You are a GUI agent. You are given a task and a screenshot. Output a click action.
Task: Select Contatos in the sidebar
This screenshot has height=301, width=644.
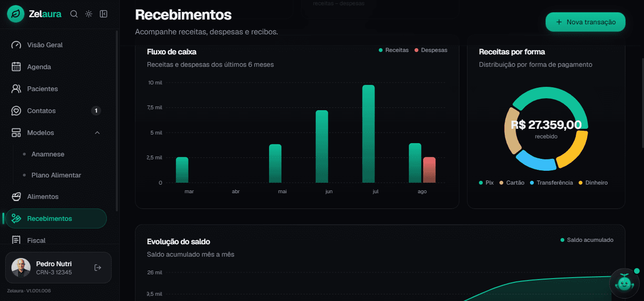(56, 111)
